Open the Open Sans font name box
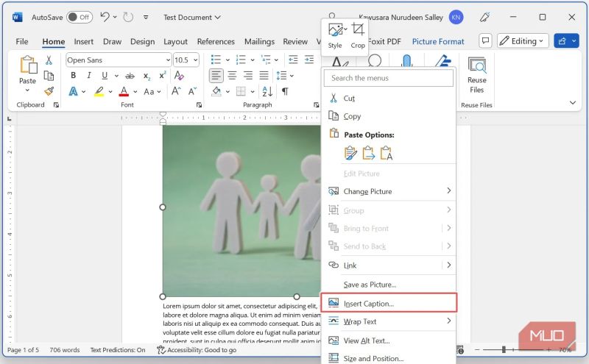Image resolution: width=589 pixels, height=364 pixels. [x=119, y=60]
